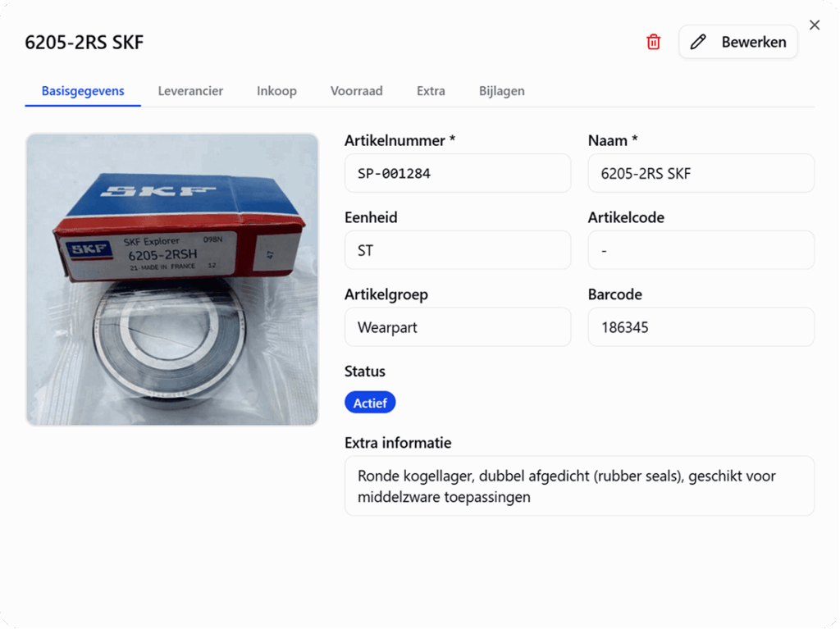Show the Bijlagen tab

501,91
